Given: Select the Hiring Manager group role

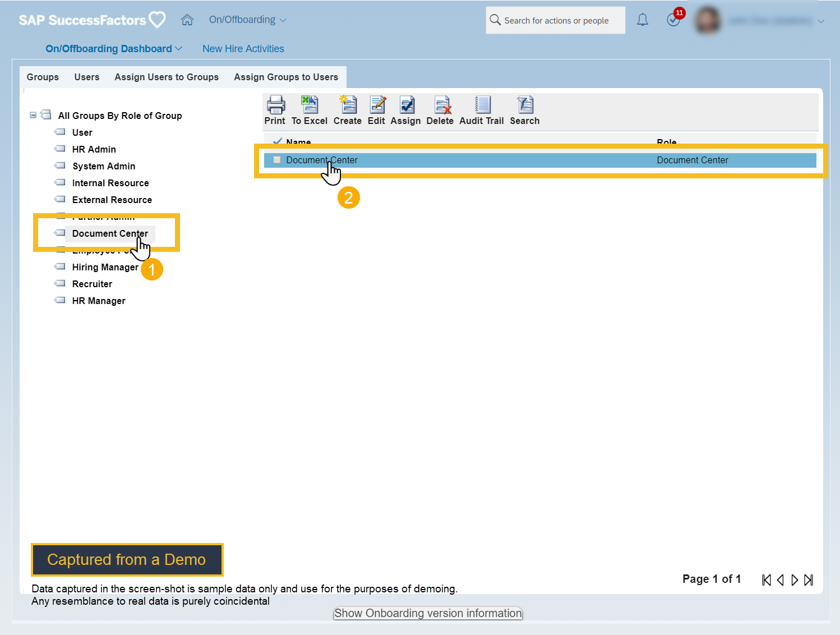Looking at the screenshot, I should click(x=105, y=267).
